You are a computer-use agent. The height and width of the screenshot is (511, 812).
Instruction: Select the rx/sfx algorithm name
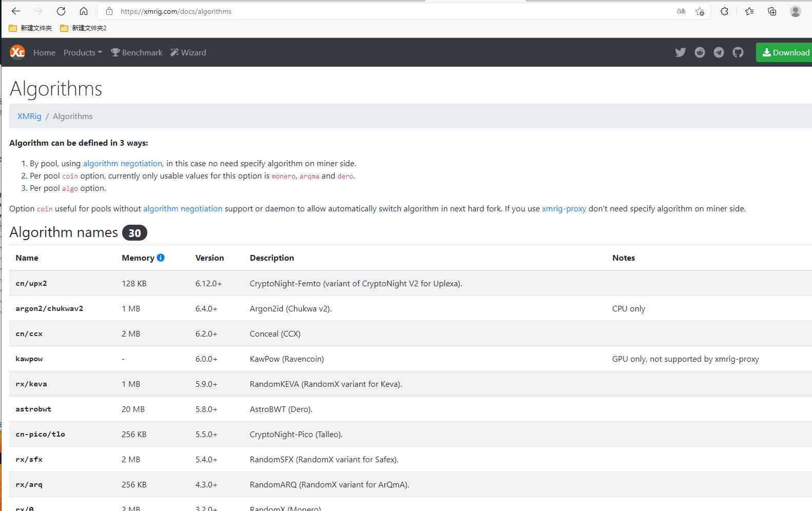tap(29, 459)
